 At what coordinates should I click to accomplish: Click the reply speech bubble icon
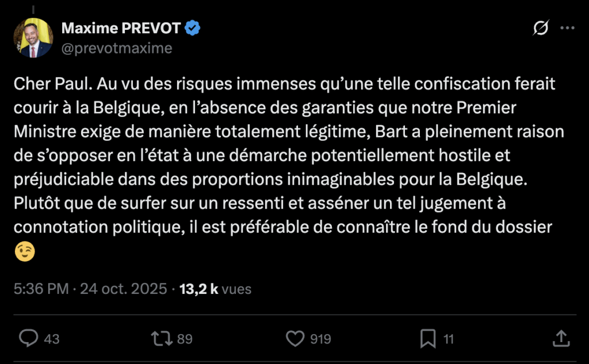(x=28, y=339)
